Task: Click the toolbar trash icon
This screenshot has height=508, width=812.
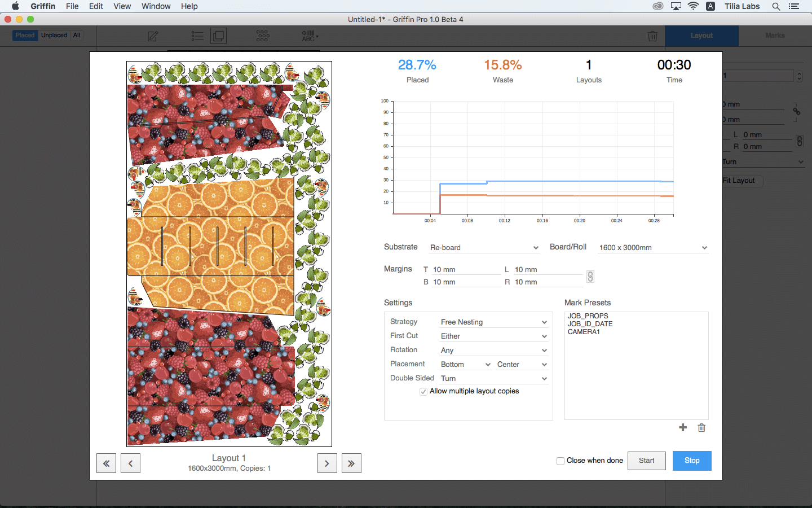Action: pyautogui.click(x=652, y=36)
